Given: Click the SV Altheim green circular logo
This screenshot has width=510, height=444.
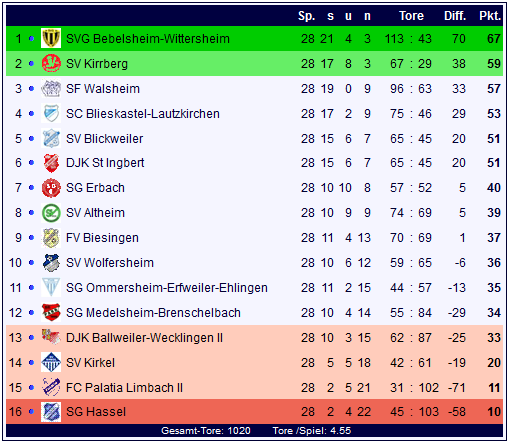Looking at the screenshot, I should (x=51, y=213).
